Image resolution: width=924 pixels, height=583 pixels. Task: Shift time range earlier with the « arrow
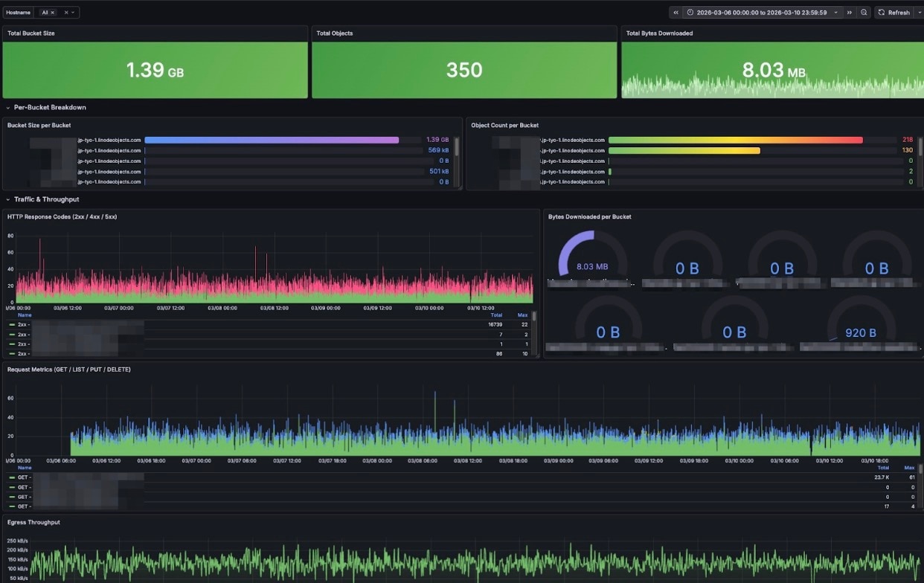click(676, 12)
